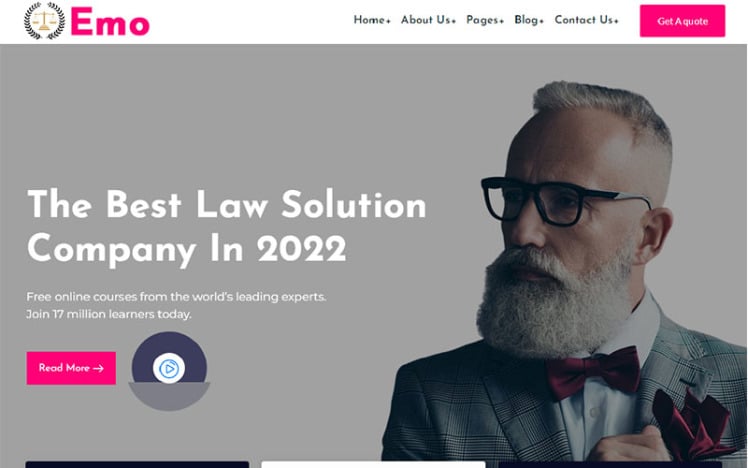This screenshot has width=748, height=468.
Task: Click the scales of justice logo icon
Action: coord(44,21)
